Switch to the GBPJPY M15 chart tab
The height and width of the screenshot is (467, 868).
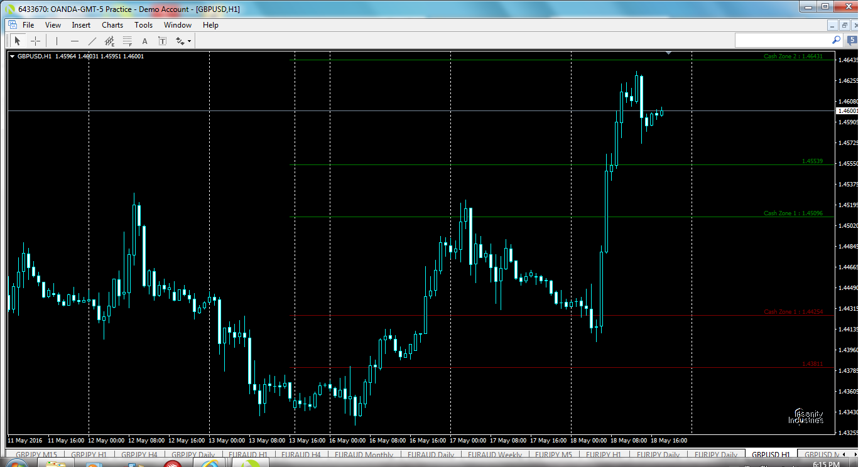click(x=36, y=454)
